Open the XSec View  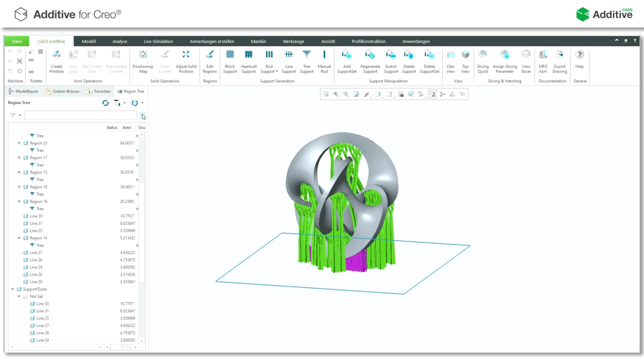451,61
